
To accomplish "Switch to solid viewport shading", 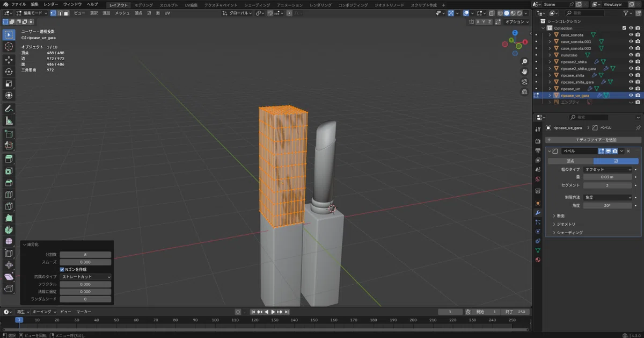I will click(x=506, y=13).
